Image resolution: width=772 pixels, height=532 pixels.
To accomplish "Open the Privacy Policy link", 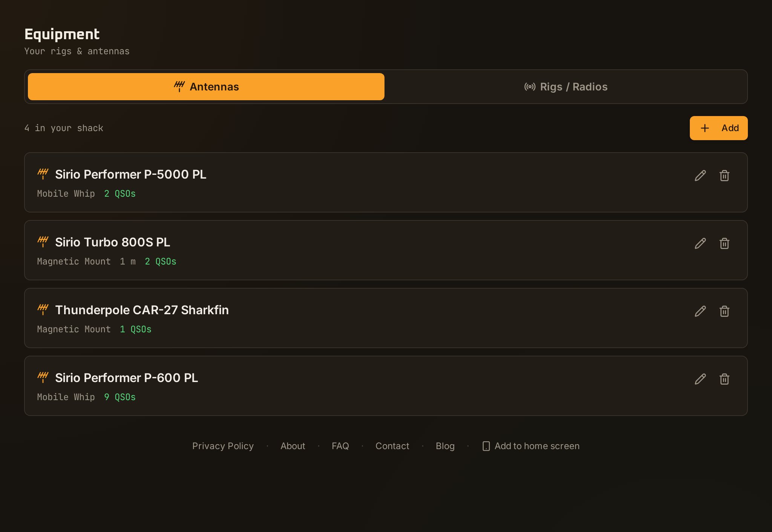I will click(223, 446).
